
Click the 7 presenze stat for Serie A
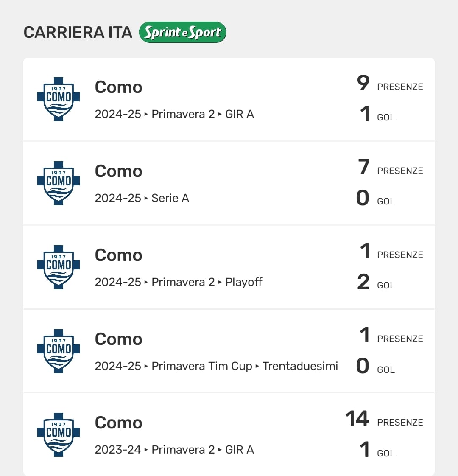pos(363,167)
